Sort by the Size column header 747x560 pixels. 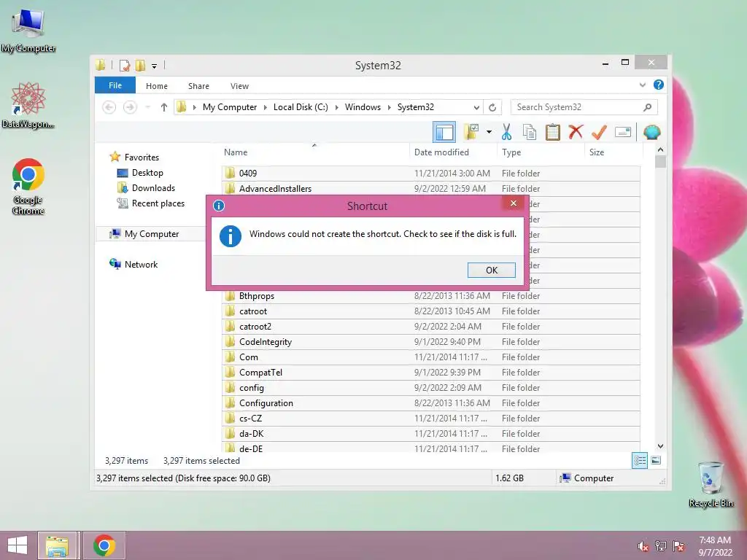click(x=613, y=152)
